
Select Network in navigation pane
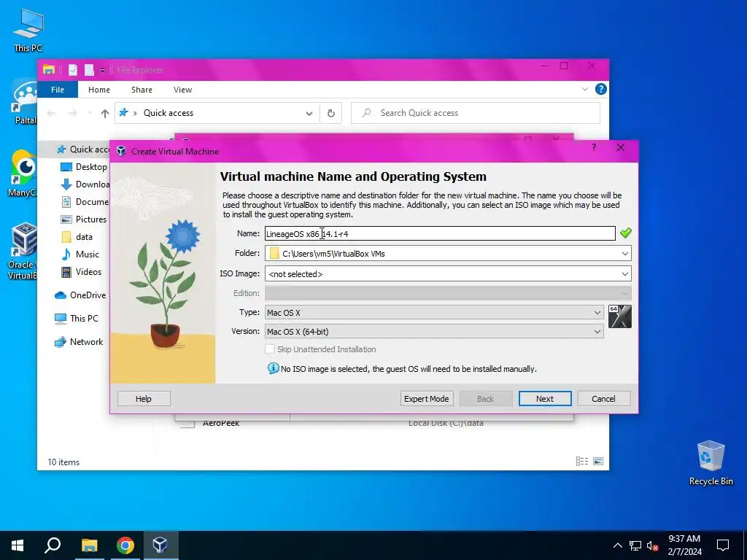tap(79, 342)
